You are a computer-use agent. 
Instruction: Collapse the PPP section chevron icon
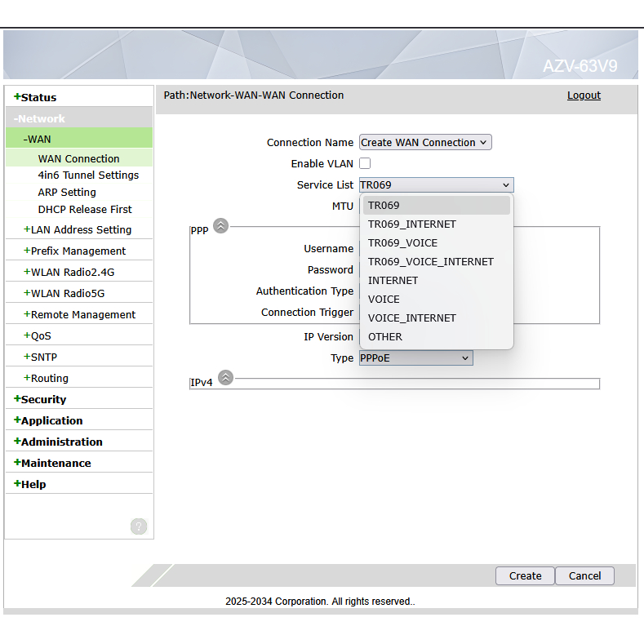220,226
